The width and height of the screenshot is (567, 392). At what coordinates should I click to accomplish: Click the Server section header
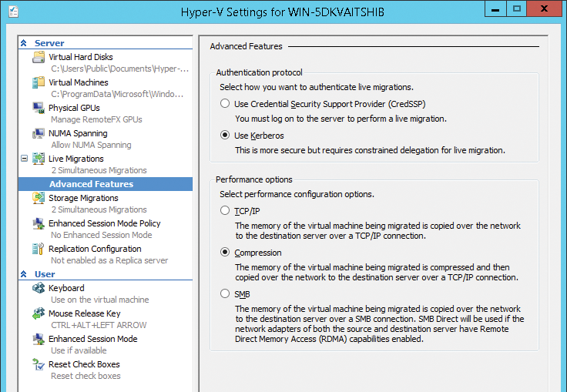point(49,43)
